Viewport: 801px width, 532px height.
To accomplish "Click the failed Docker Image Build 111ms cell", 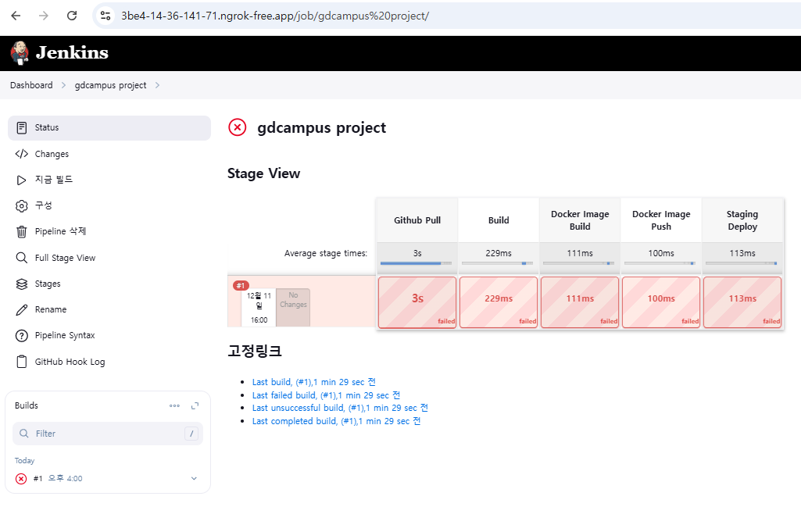I will click(580, 302).
